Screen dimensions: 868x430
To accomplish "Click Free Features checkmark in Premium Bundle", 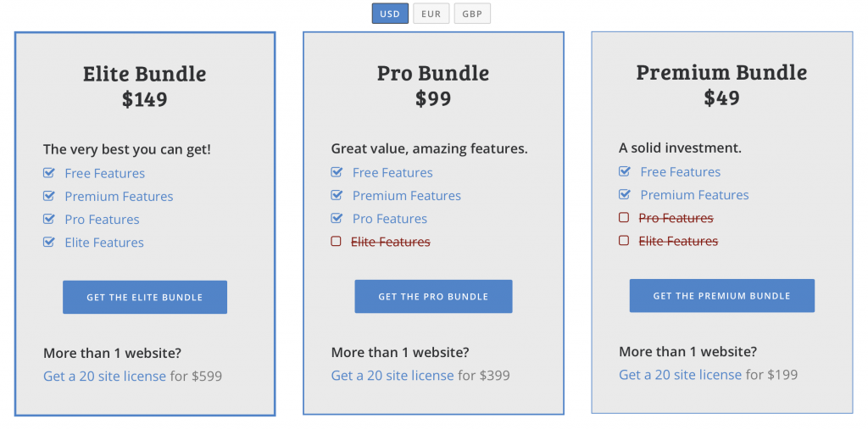I will click(625, 171).
